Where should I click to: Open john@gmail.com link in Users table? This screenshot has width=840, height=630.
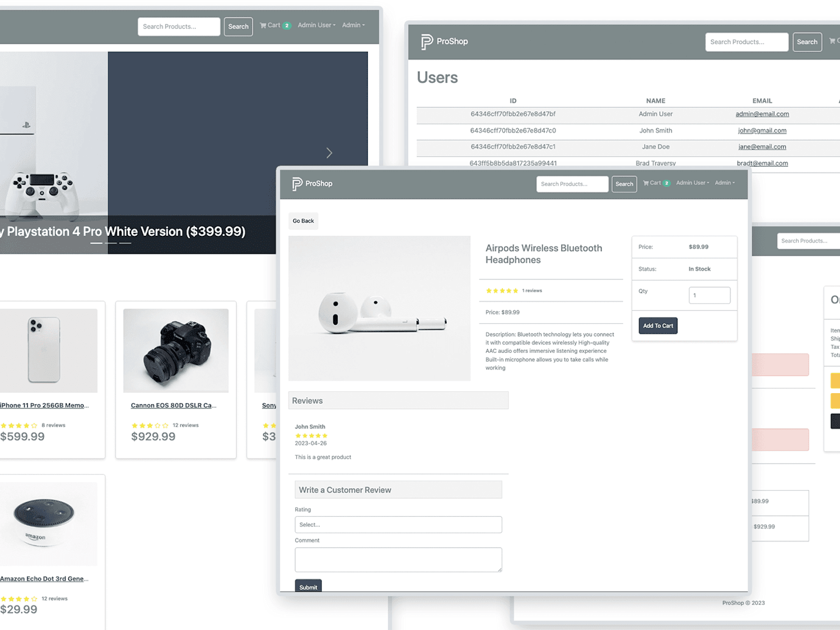click(762, 130)
